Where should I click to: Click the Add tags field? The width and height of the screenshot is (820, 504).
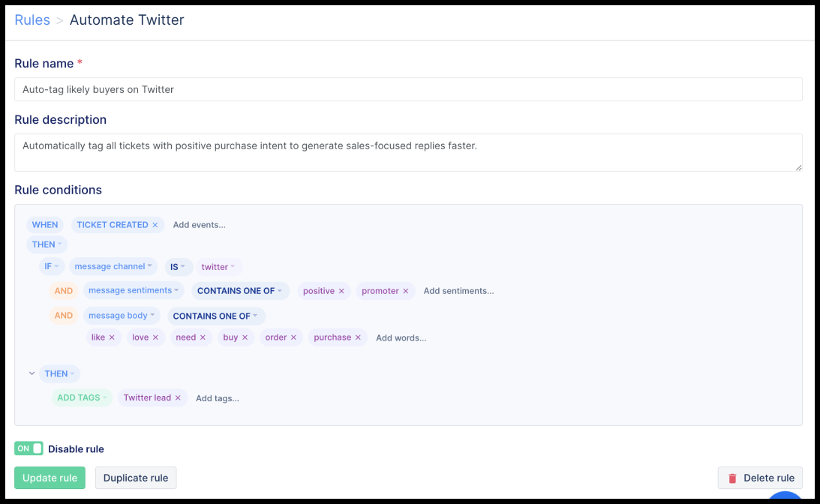tap(218, 398)
